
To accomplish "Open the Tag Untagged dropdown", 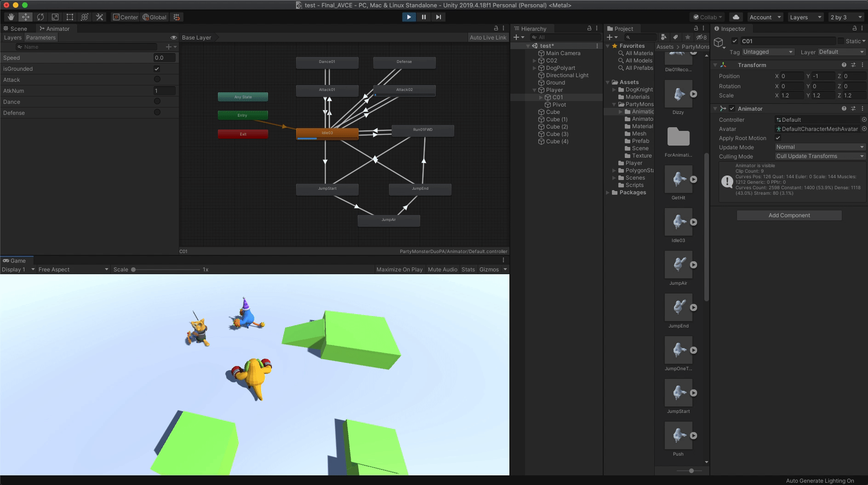I will click(768, 52).
